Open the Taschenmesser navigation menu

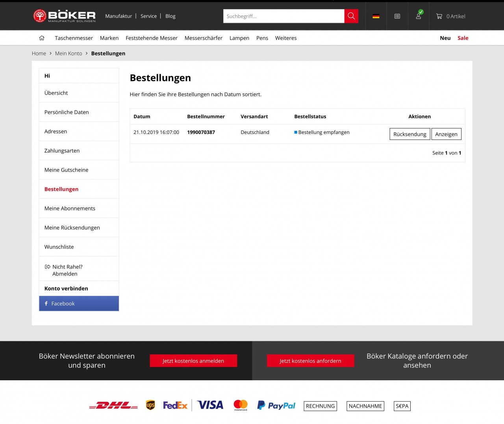pyautogui.click(x=74, y=38)
